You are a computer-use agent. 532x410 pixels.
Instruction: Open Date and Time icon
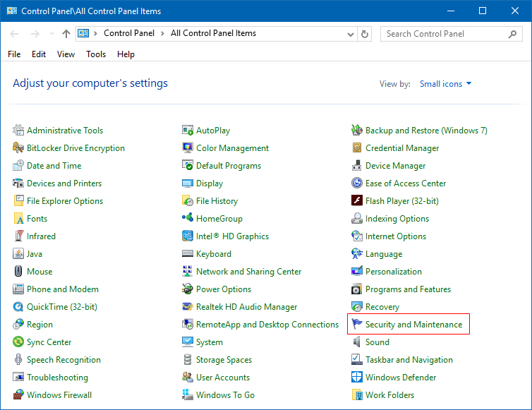point(18,165)
